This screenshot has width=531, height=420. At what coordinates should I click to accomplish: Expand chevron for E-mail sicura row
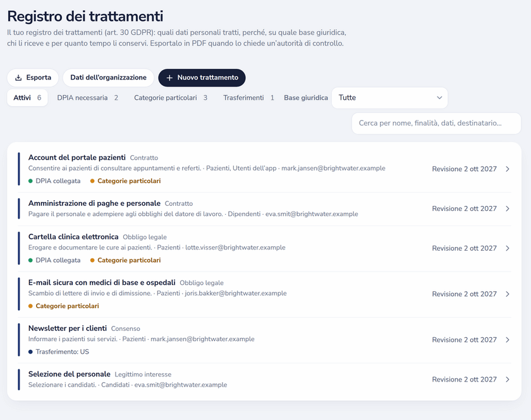click(x=507, y=294)
